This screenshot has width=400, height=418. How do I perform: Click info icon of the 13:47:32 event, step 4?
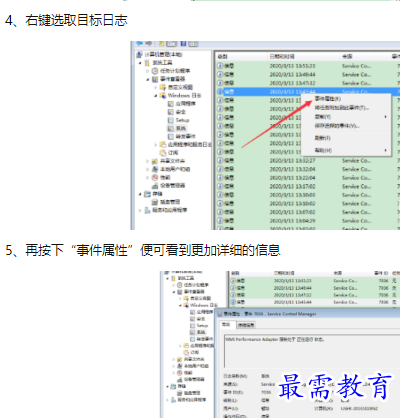coord(220,83)
